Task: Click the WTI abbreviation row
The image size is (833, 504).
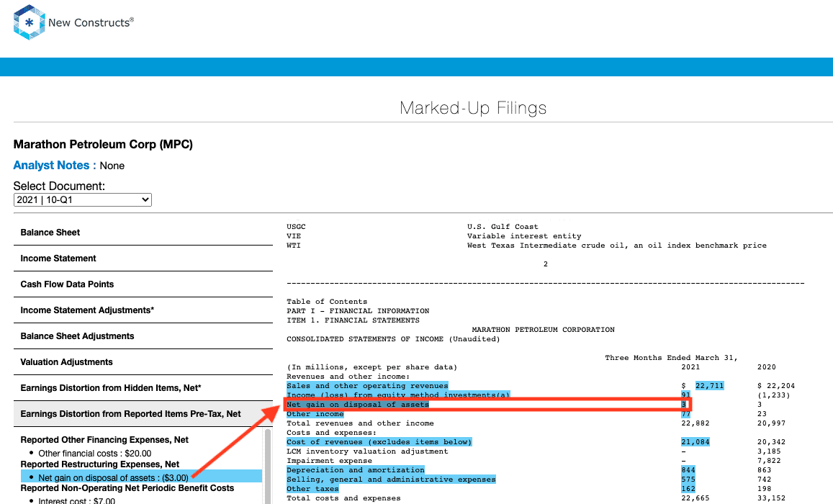Action: point(526,246)
